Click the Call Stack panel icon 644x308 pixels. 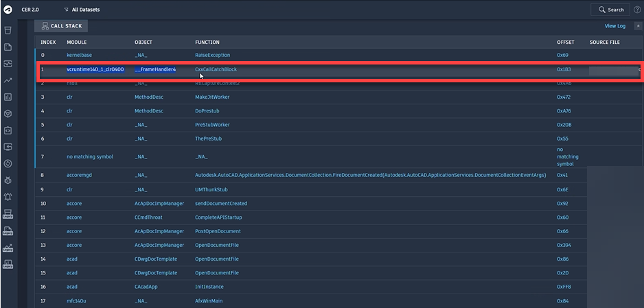pos(45,26)
